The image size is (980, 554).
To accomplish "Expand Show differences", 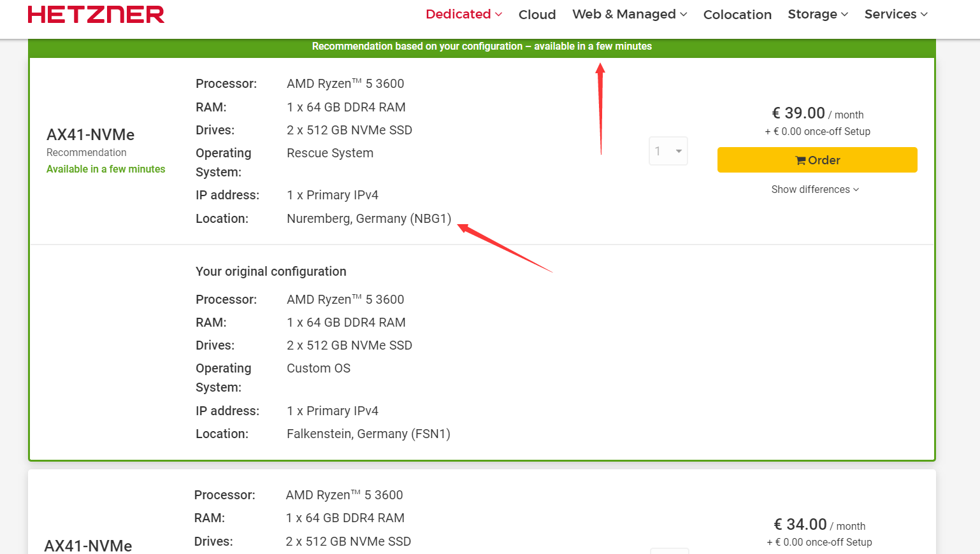I will tap(815, 189).
